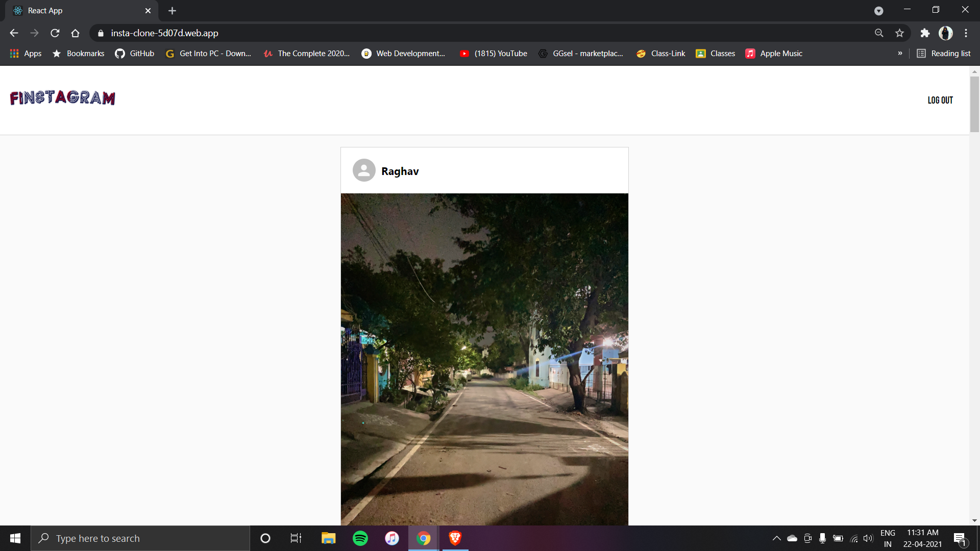The image size is (980, 551).
Task: Click the Finstagram logo
Action: coord(62,98)
